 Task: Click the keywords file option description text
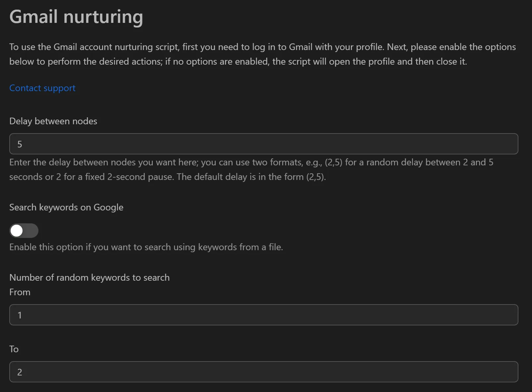pyautogui.click(x=146, y=247)
